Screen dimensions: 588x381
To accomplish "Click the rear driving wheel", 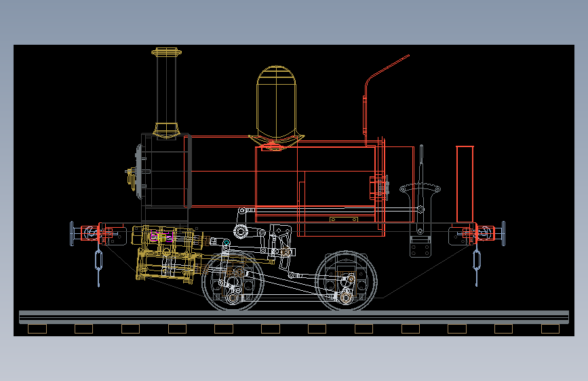I will tap(346, 281).
